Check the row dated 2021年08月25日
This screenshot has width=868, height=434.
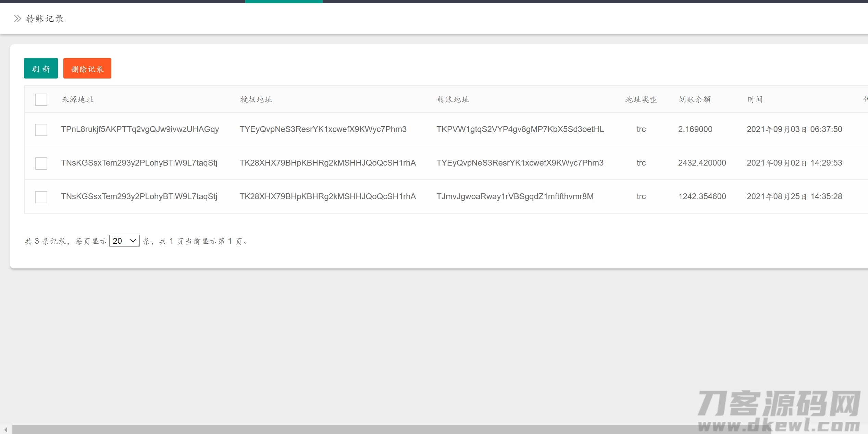click(41, 197)
